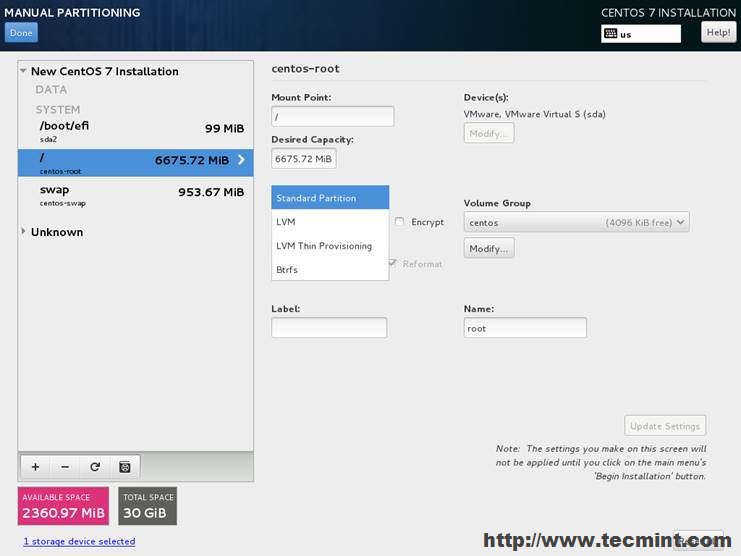Click the 99 MiB size value
Image resolution: width=741 pixels, height=556 pixels.
224,128
